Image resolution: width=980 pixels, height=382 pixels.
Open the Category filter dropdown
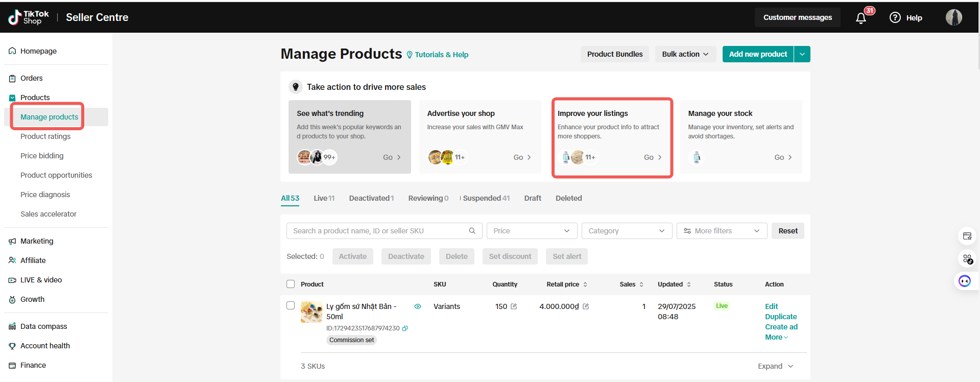tap(626, 231)
